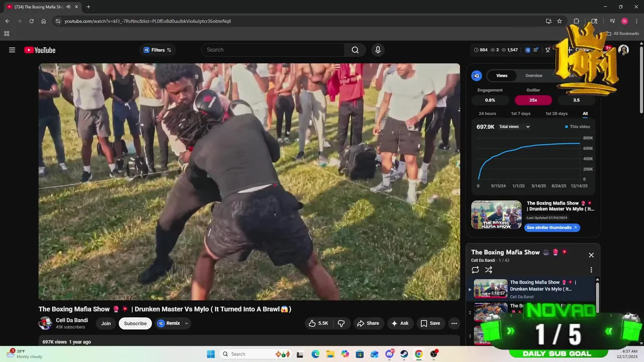Go to the browser home page
Viewport: 644px width, 362px height.
(x=44, y=21)
